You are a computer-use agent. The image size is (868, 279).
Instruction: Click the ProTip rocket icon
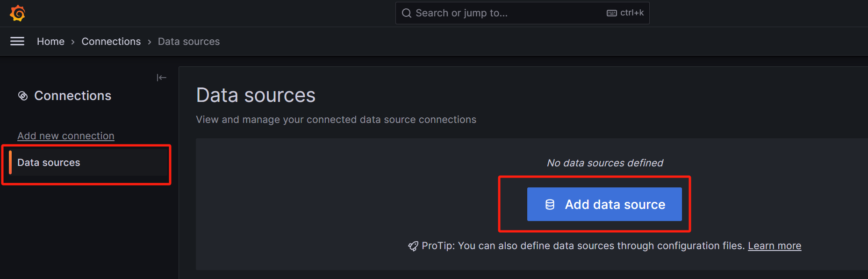coord(413,246)
